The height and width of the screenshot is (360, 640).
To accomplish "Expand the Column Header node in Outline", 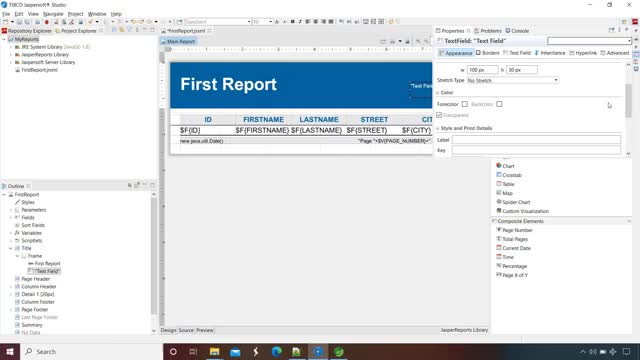I will (11, 287).
